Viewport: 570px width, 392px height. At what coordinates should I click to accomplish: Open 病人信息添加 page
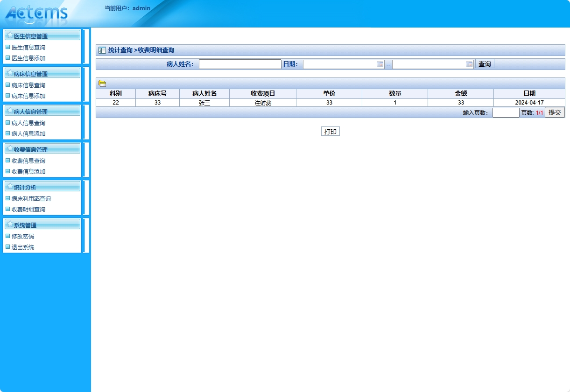pos(28,134)
